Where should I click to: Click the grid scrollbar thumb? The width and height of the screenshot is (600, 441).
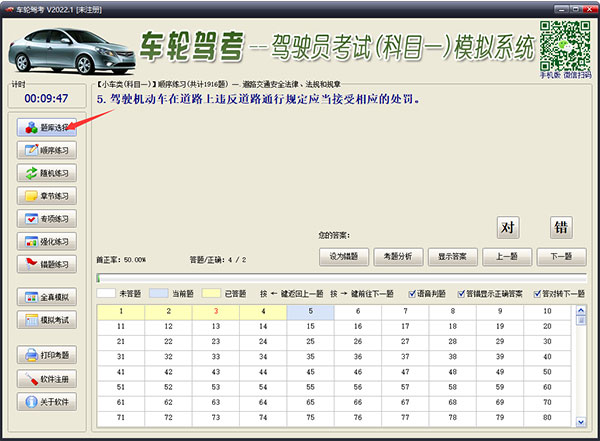pyautogui.click(x=581, y=320)
